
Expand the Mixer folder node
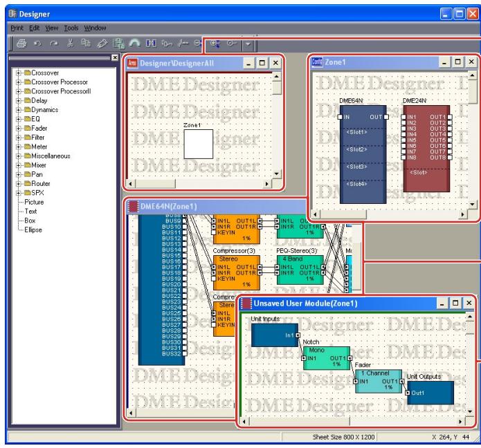pyautogui.click(x=19, y=165)
